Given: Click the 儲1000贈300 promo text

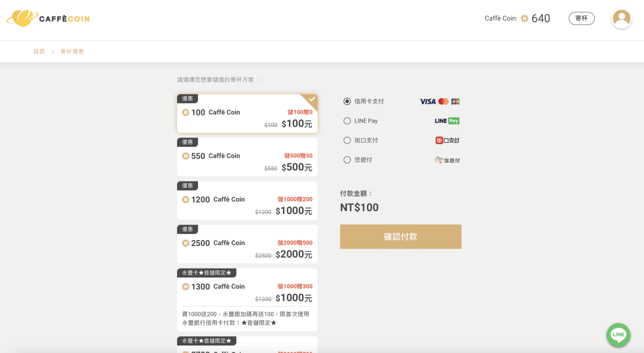Looking at the screenshot, I should 295,286.
